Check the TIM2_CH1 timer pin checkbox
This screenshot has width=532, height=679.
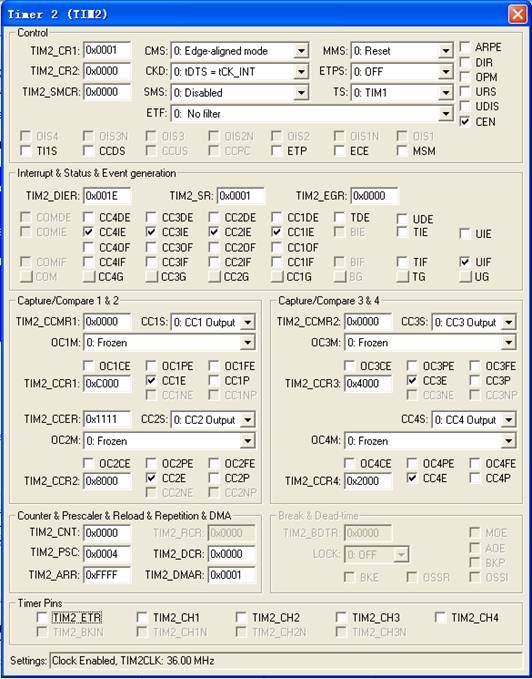[142, 617]
